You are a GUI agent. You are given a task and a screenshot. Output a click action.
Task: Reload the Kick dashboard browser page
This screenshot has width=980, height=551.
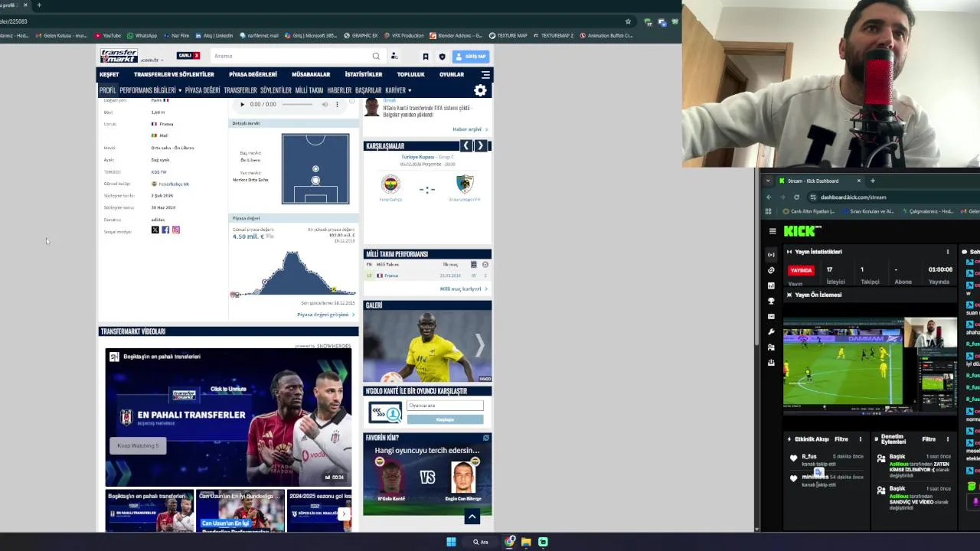(796, 197)
